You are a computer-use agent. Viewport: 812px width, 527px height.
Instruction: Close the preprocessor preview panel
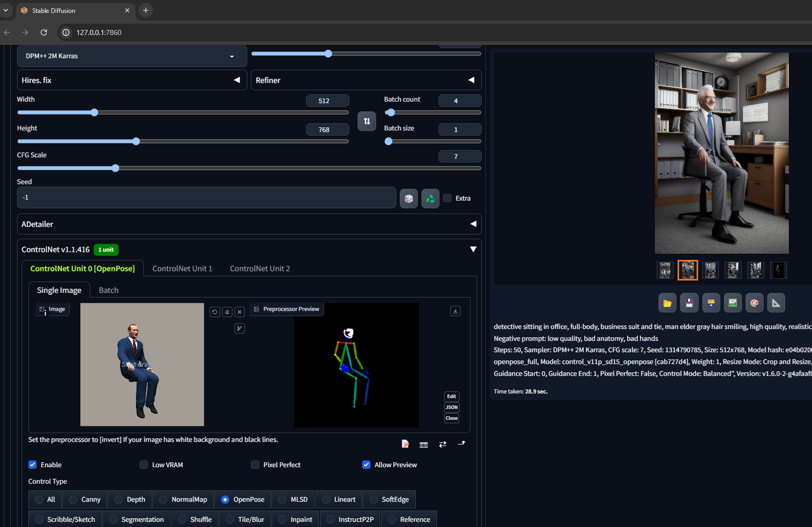[x=452, y=418]
